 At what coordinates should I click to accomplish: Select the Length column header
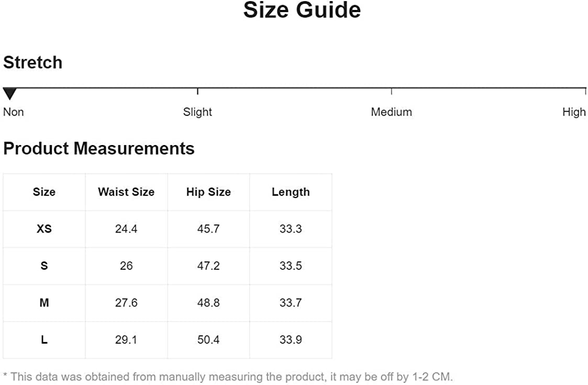(x=291, y=192)
